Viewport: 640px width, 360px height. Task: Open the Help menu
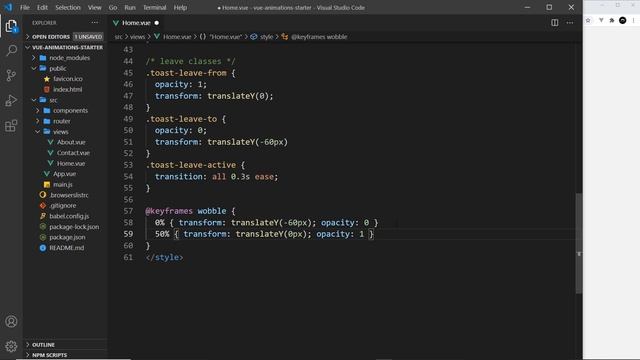[180, 7]
